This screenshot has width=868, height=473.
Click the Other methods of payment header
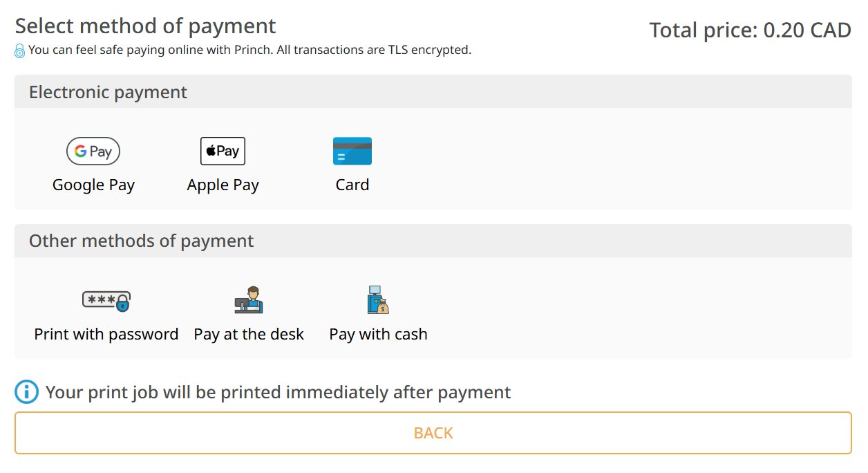coord(433,241)
